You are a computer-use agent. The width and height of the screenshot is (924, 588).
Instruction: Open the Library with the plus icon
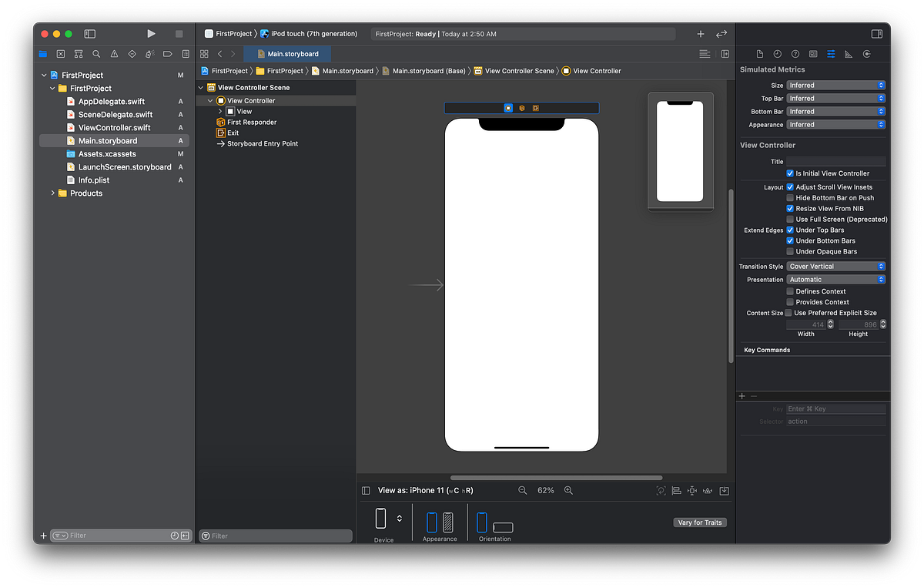coord(700,33)
